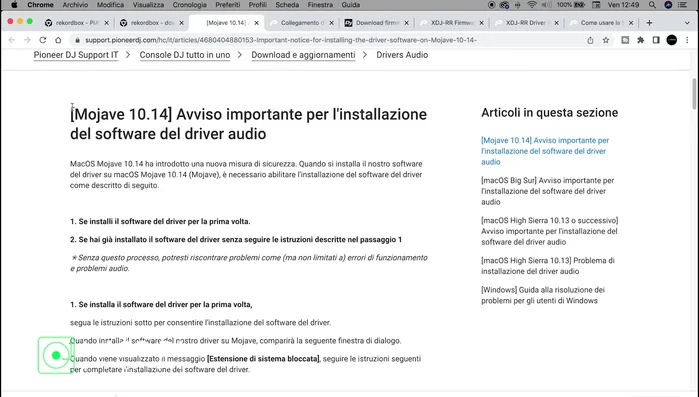Open the Archivio menu
This screenshot has height=397, width=699.
(75, 5)
